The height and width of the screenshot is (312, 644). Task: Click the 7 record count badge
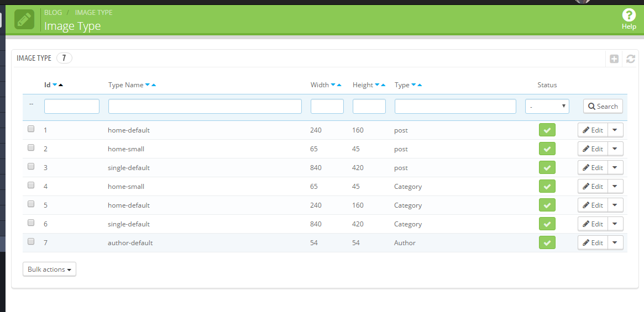click(64, 59)
